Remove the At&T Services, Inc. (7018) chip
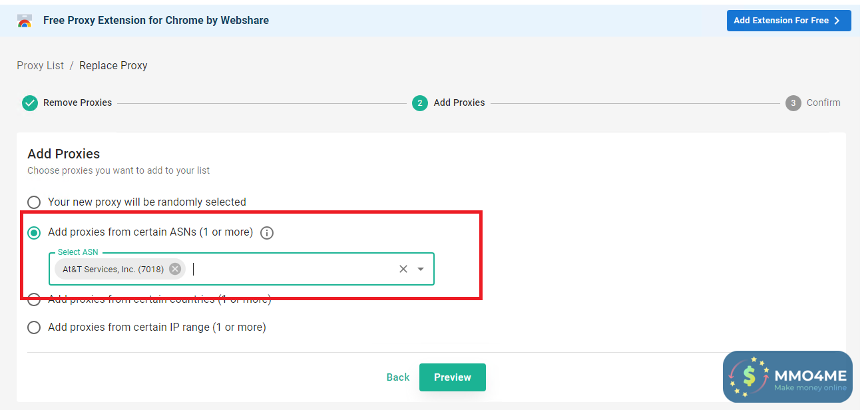This screenshot has width=868, height=410. click(x=175, y=269)
